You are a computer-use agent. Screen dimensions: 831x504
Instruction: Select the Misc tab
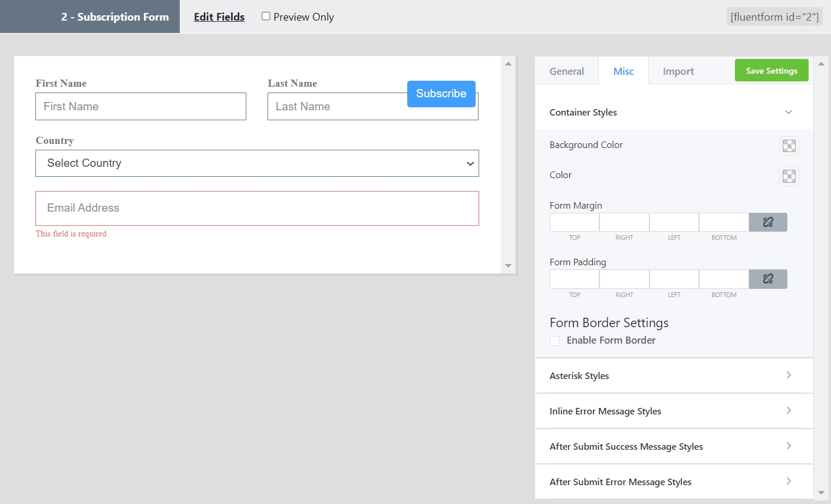[x=624, y=71]
